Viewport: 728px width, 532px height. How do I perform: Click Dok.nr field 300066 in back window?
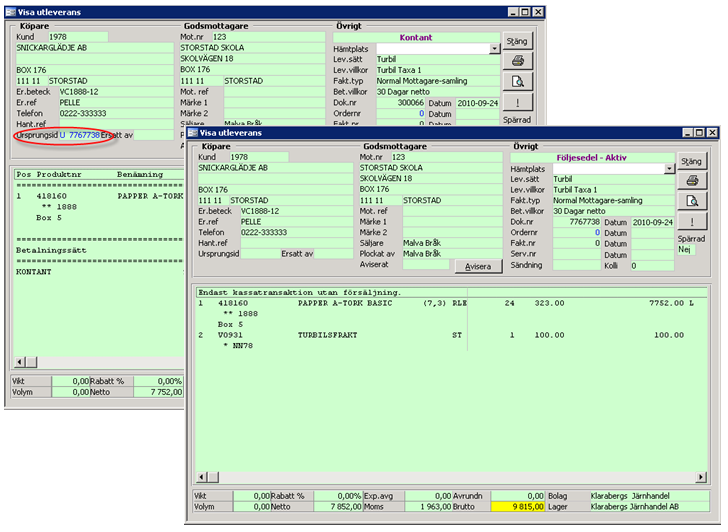pyautogui.click(x=401, y=103)
